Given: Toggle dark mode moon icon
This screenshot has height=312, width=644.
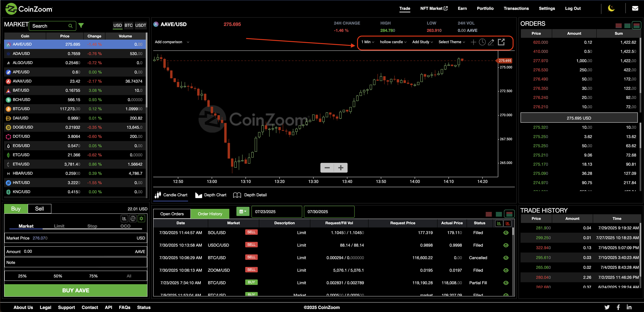Looking at the screenshot, I should coord(611,8).
